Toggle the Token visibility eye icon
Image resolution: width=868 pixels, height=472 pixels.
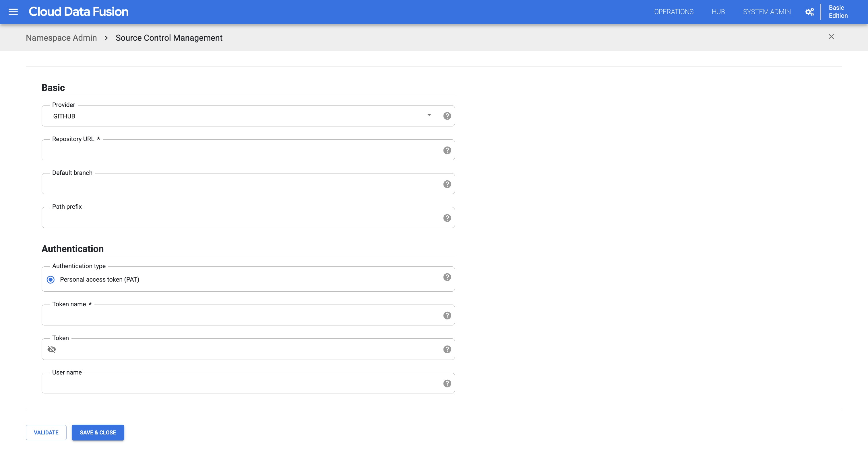(x=52, y=349)
